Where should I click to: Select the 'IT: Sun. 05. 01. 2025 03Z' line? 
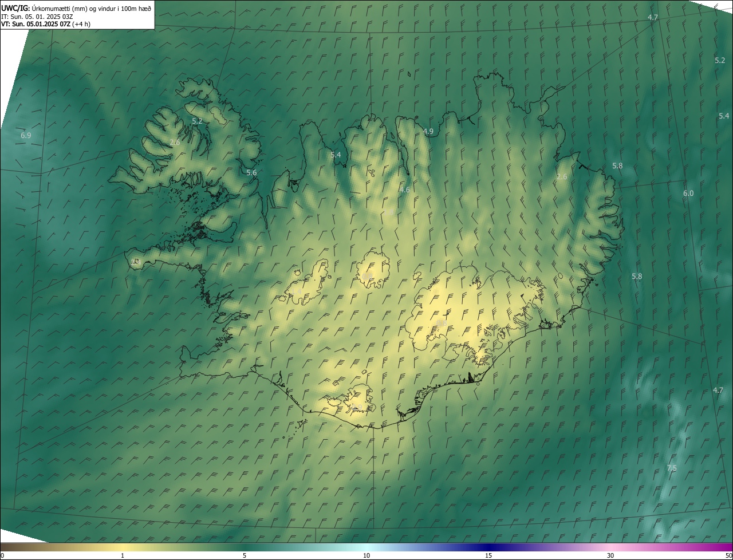tap(37, 16)
